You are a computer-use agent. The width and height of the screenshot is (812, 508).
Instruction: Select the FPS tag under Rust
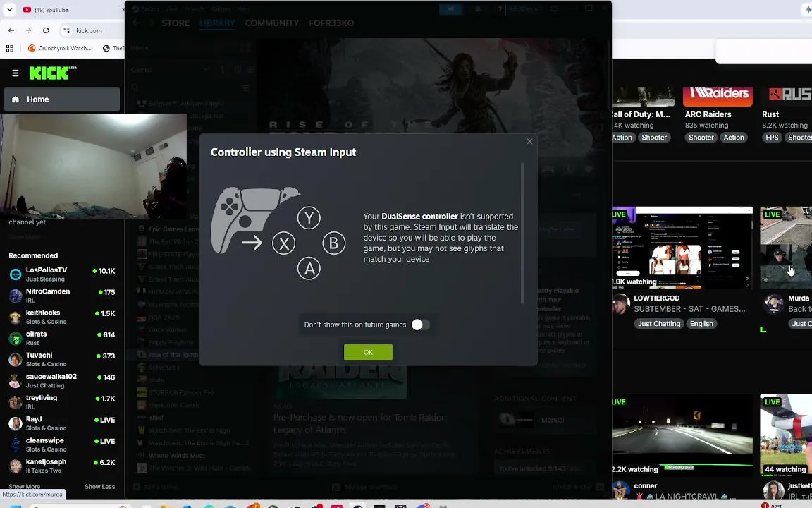pyautogui.click(x=772, y=138)
